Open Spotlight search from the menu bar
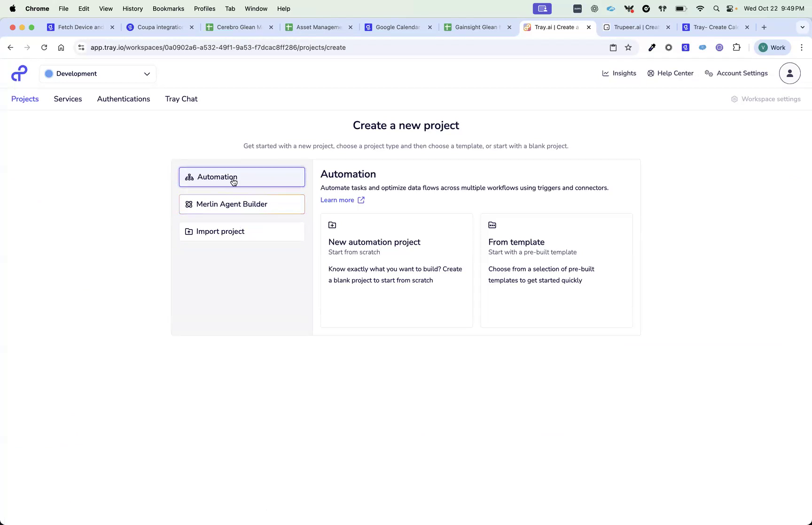812x525 pixels. pos(716,8)
